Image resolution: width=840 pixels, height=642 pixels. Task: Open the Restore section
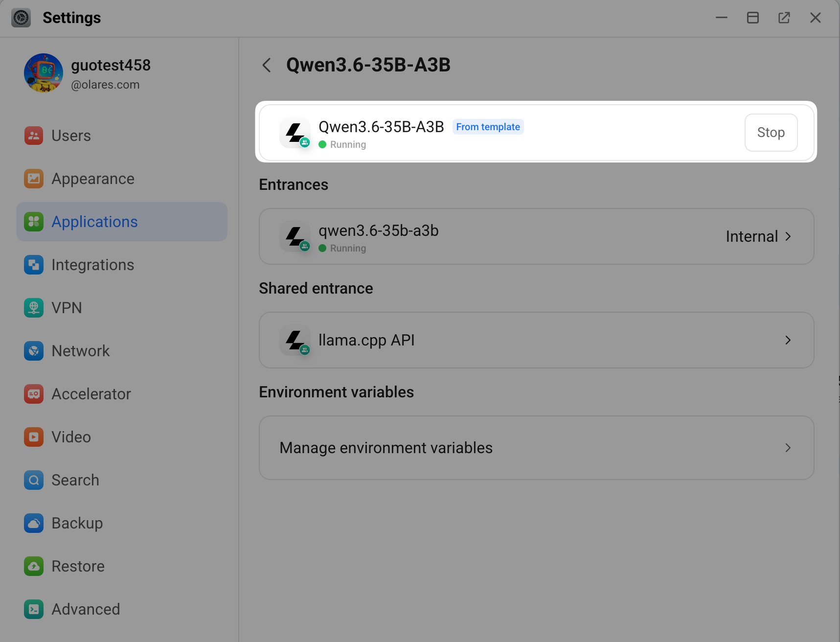pos(122,566)
